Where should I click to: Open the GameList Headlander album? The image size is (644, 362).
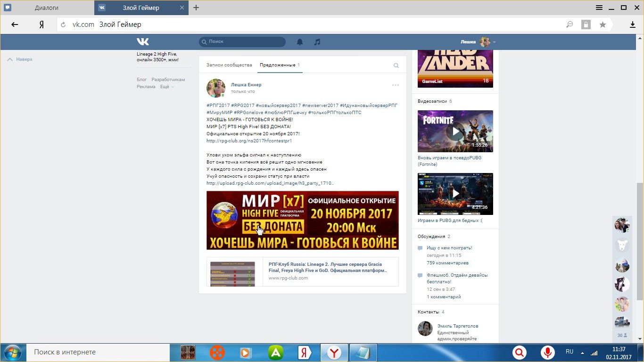pyautogui.click(x=455, y=69)
